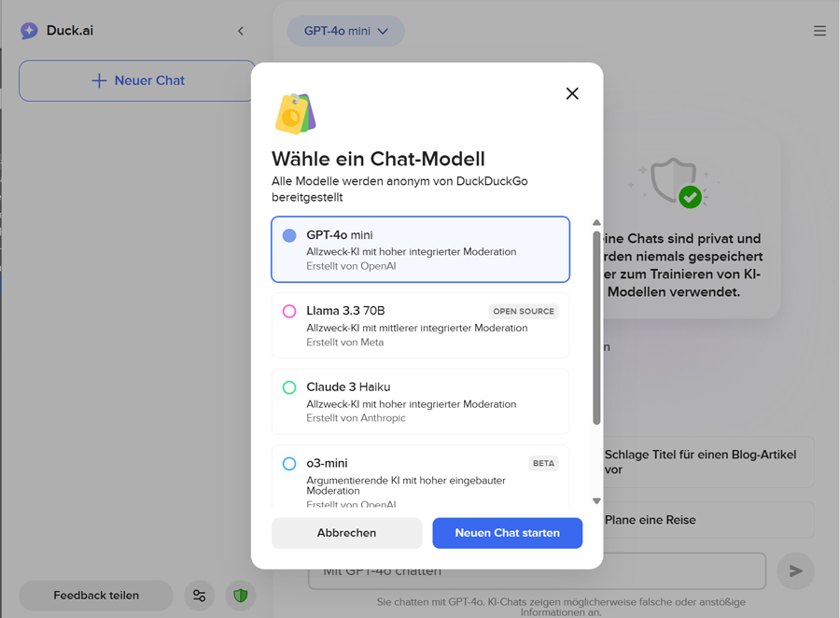Click the Duck.ai logo icon
Viewport: 840px width, 618px height.
pyautogui.click(x=29, y=31)
